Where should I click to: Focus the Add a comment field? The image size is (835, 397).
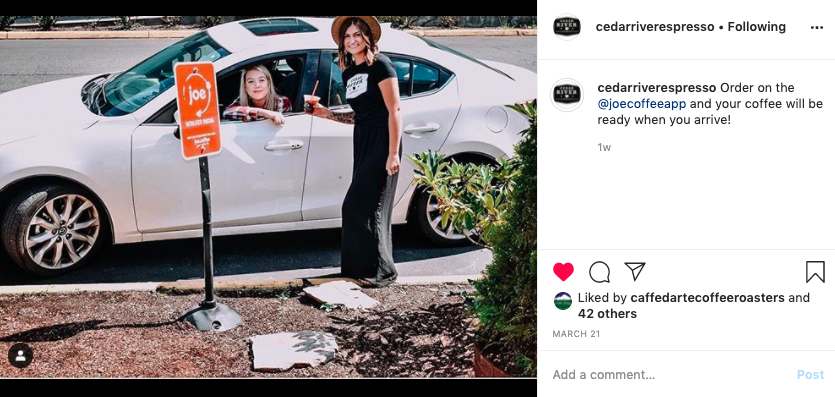click(x=671, y=375)
